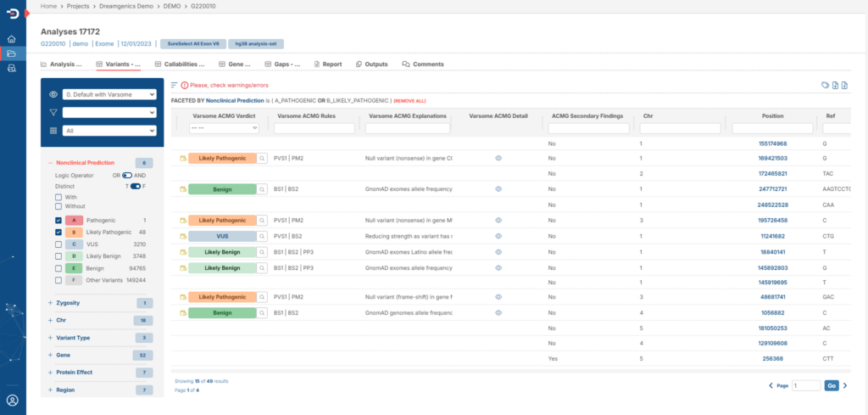Check the VUS facet checkbox

pos(58,244)
